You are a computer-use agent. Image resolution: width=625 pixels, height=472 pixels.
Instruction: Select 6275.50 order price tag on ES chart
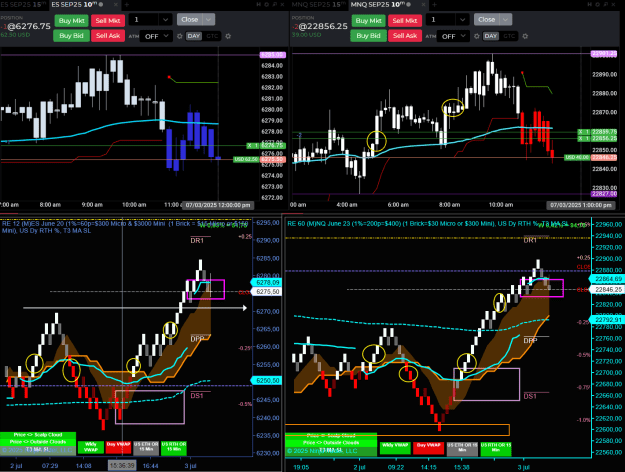273,159
